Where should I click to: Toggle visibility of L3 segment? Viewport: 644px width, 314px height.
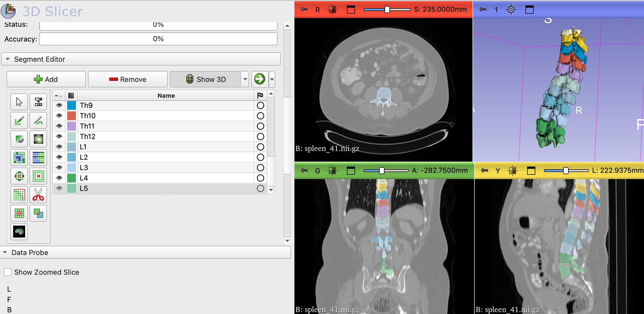click(x=59, y=168)
